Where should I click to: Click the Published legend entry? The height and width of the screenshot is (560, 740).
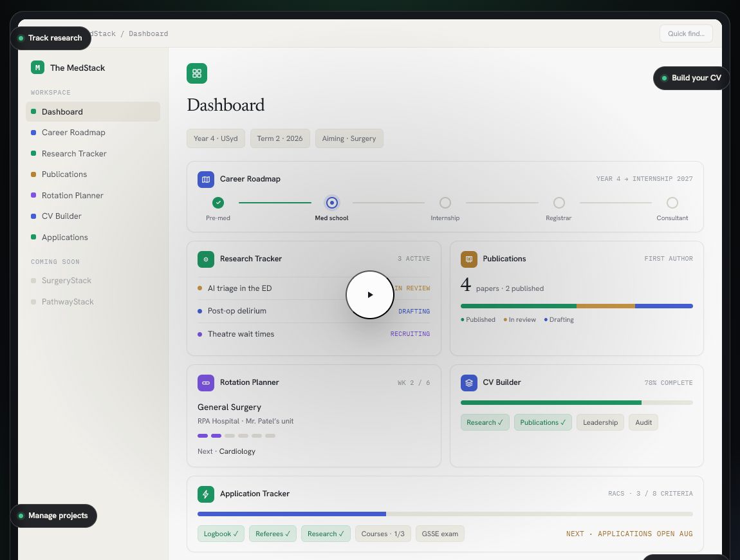[478, 320]
